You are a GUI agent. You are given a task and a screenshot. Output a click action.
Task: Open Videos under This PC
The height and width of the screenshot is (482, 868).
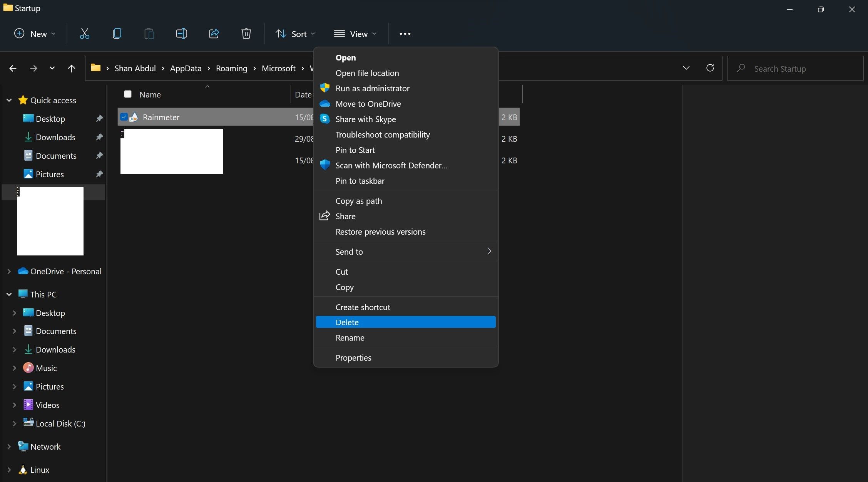click(x=47, y=405)
